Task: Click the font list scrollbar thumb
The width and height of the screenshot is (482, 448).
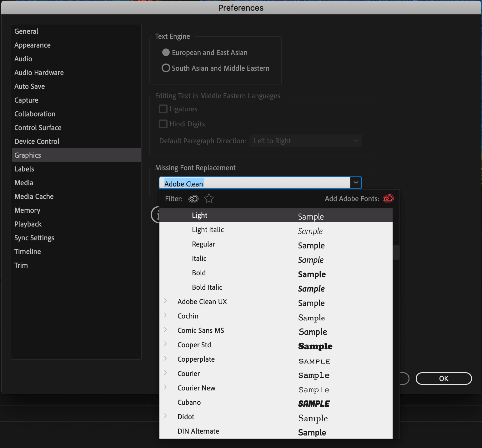Action: (x=396, y=252)
